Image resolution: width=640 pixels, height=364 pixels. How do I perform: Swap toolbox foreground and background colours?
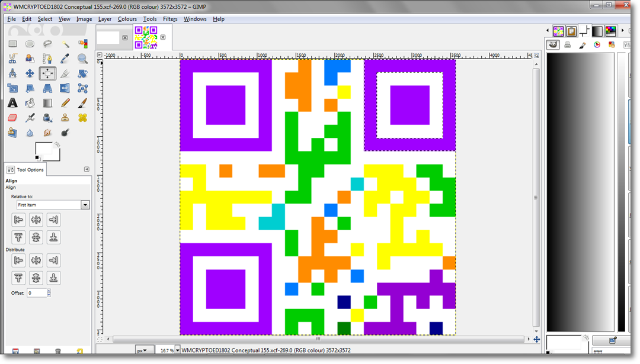pyautogui.click(x=57, y=144)
